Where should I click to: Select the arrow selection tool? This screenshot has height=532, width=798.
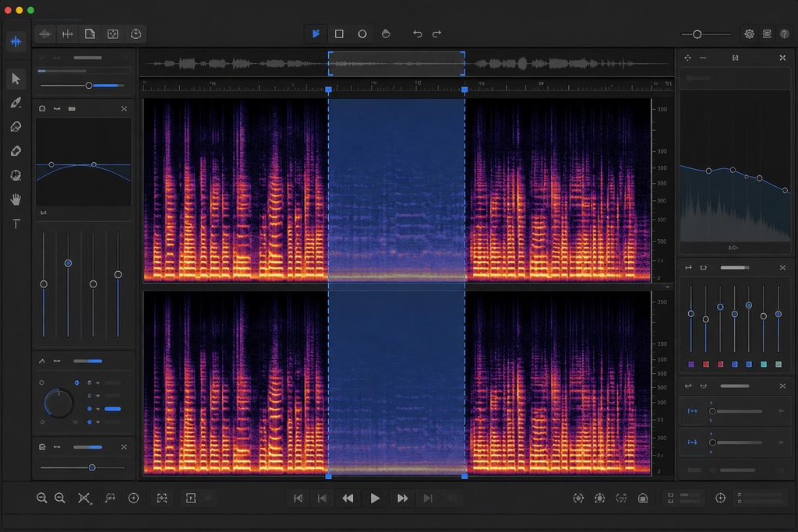tap(16, 79)
